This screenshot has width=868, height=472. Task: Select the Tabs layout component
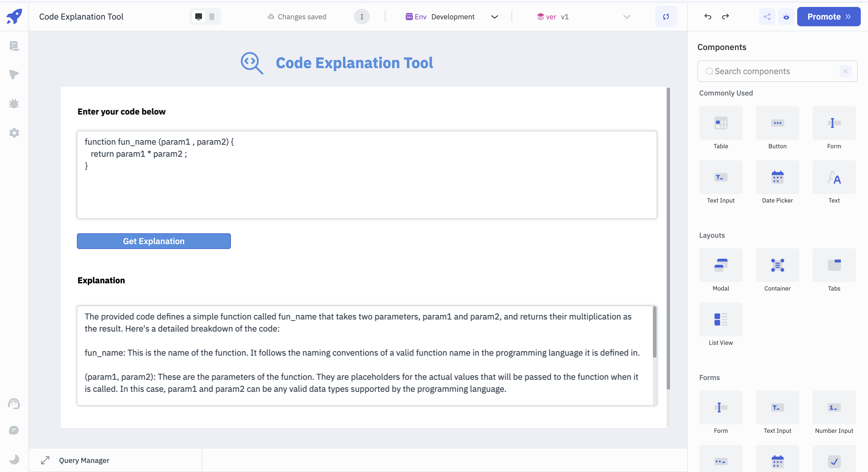pos(834,266)
